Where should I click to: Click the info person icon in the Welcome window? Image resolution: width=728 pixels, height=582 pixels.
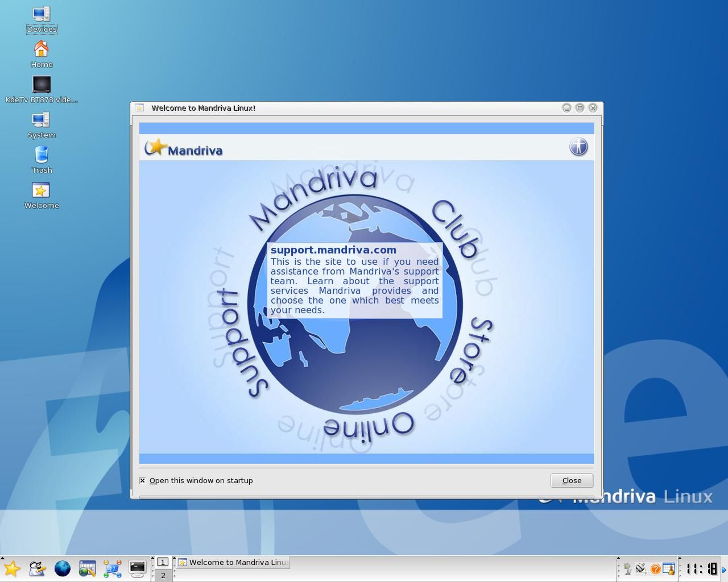pyautogui.click(x=578, y=147)
